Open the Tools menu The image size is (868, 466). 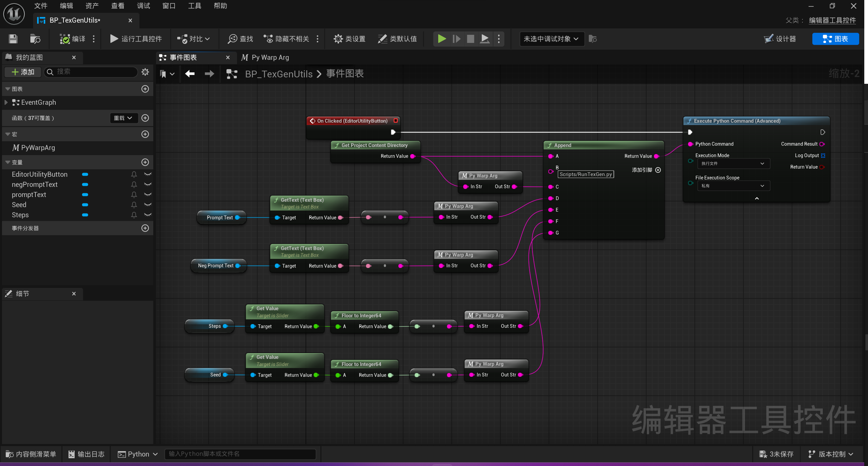click(x=194, y=6)
